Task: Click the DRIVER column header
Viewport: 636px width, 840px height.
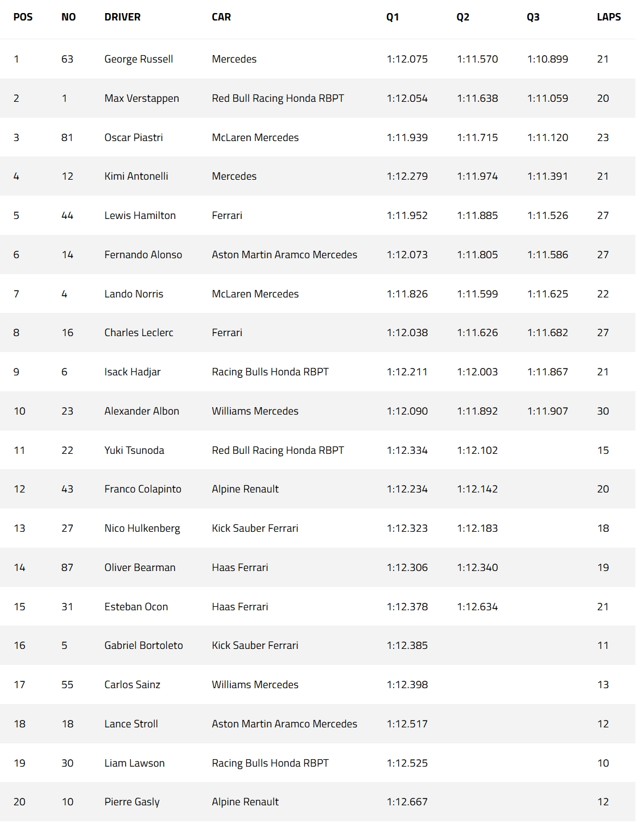Action: [x=122, y=17]
